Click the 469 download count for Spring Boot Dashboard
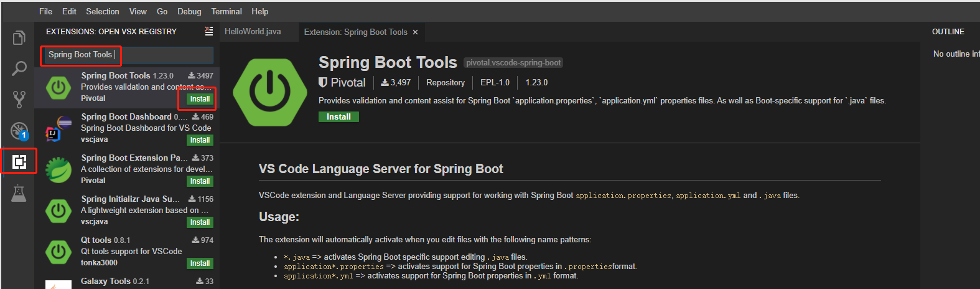The height and width of the screenshot is (289, 980). (203, 116)
